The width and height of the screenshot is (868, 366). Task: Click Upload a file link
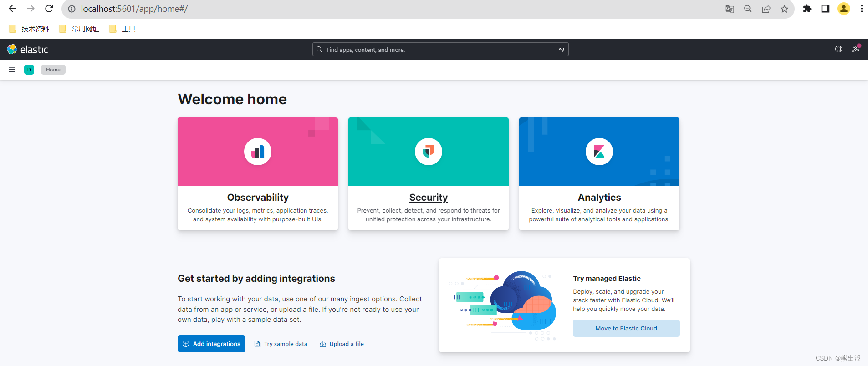coord(342,344)
